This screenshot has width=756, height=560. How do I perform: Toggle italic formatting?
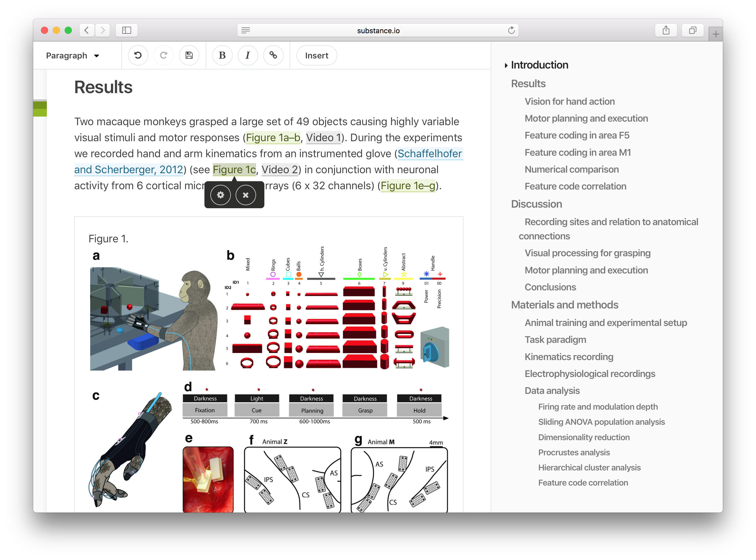[x=247, y=55]
